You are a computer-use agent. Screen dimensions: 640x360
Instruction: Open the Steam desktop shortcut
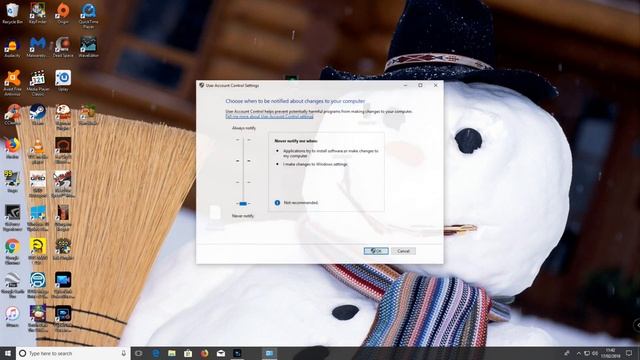[x=38, y=114]
